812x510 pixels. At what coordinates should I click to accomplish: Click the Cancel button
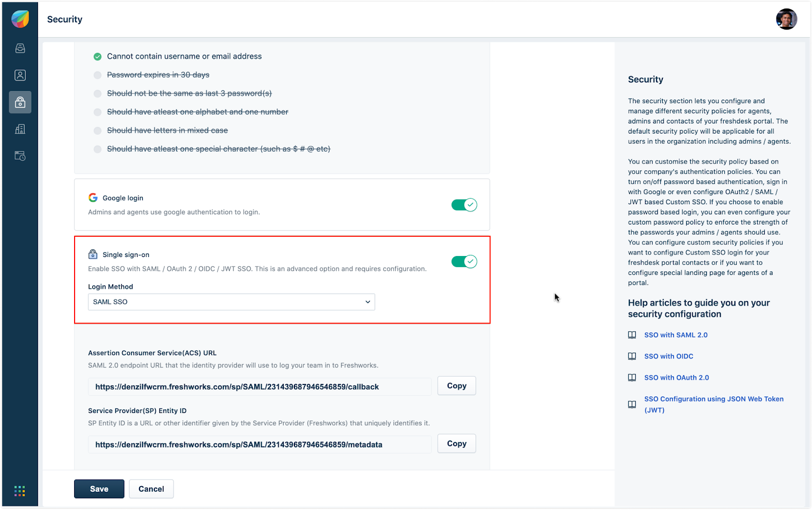[x=151, y=489]
